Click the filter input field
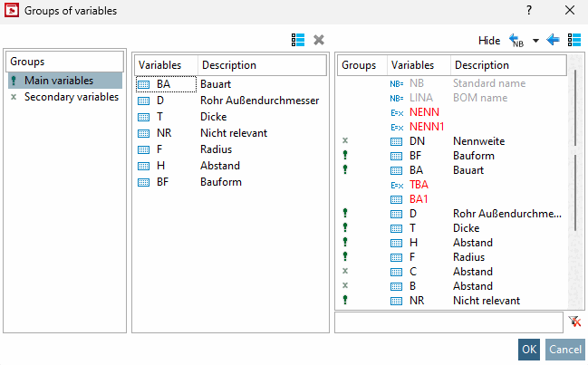Viewport: 588px width, 365px height. (x=448, y=322)
